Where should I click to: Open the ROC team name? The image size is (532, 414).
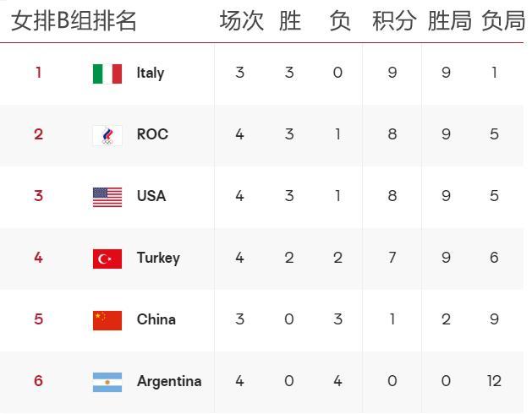(x=152, y=134)
